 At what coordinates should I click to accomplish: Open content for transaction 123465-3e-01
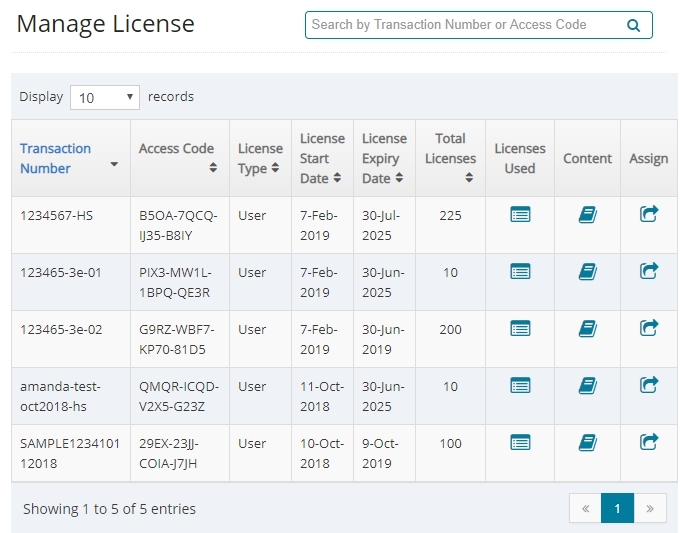(x=587, y=271)
